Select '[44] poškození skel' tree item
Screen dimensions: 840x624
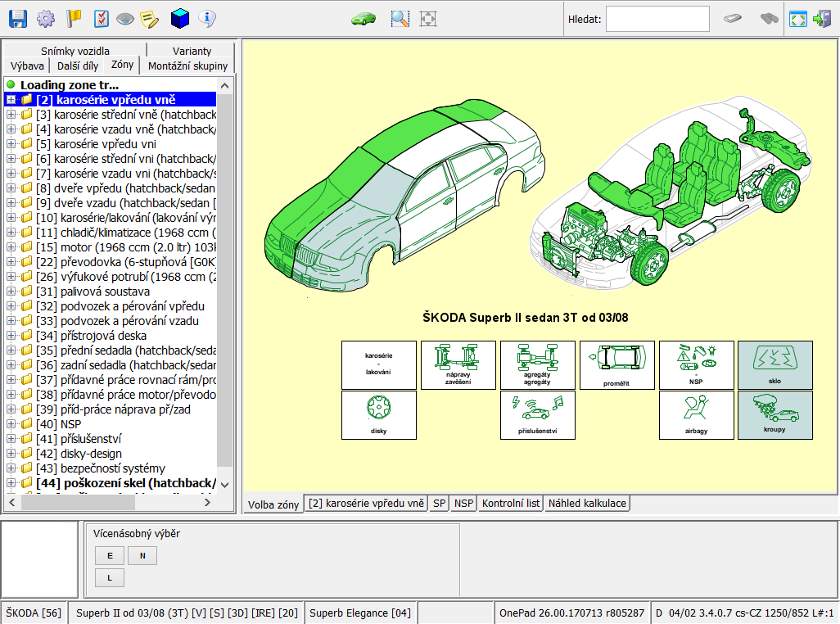coord(126,483)
